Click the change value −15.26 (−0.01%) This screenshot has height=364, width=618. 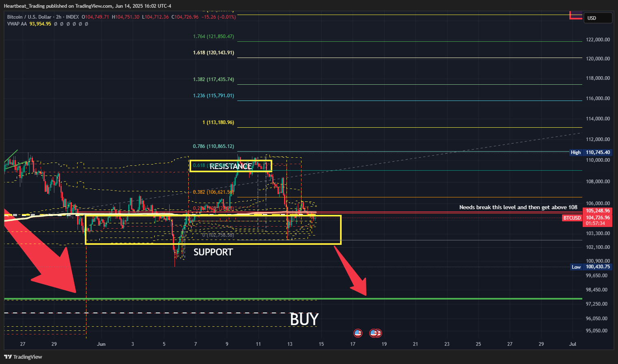[x=219, y=17]
